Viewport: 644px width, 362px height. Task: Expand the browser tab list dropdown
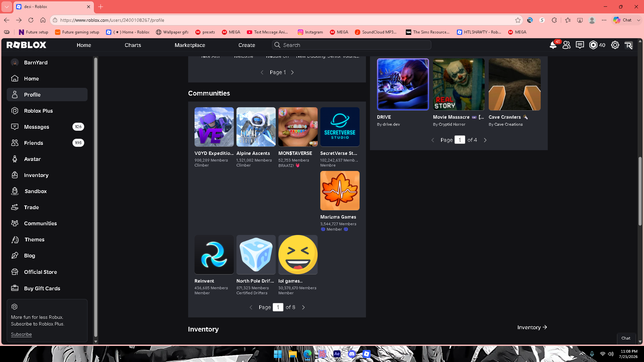pyautogui.click(x=7, y=7)
